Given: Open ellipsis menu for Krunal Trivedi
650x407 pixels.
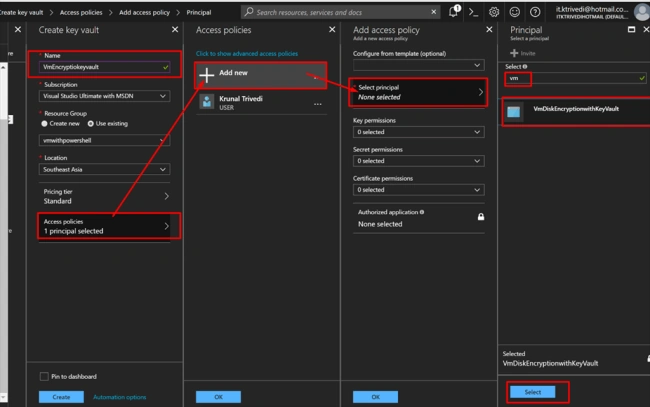Looking at the screenshot, I should coord(318,104).
